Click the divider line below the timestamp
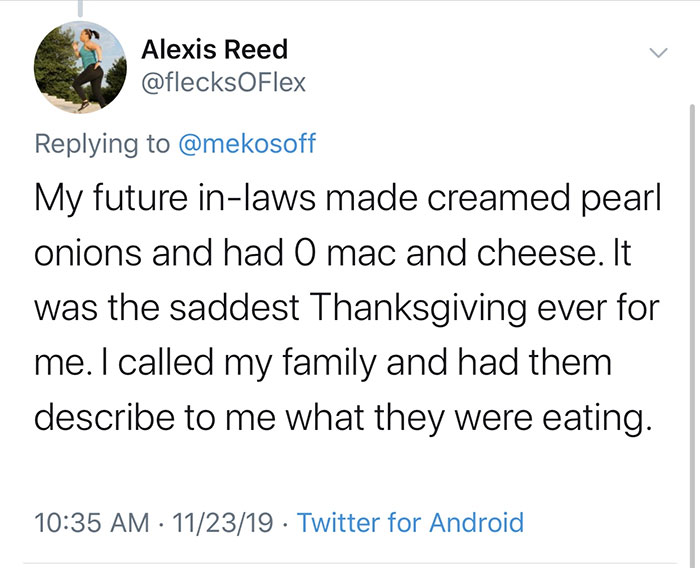Image resolution: width=700 pixels, height=568 pixels. click(x=350, y=564)
